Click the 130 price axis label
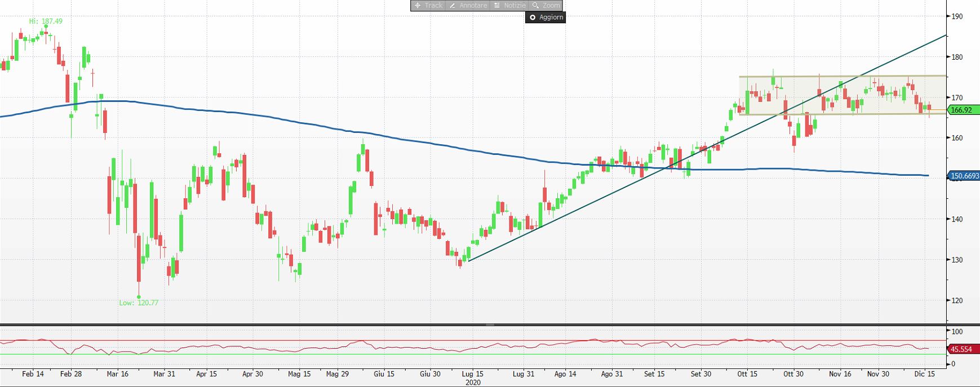Screen dimensions: 980x387 (x=956, y=260)
